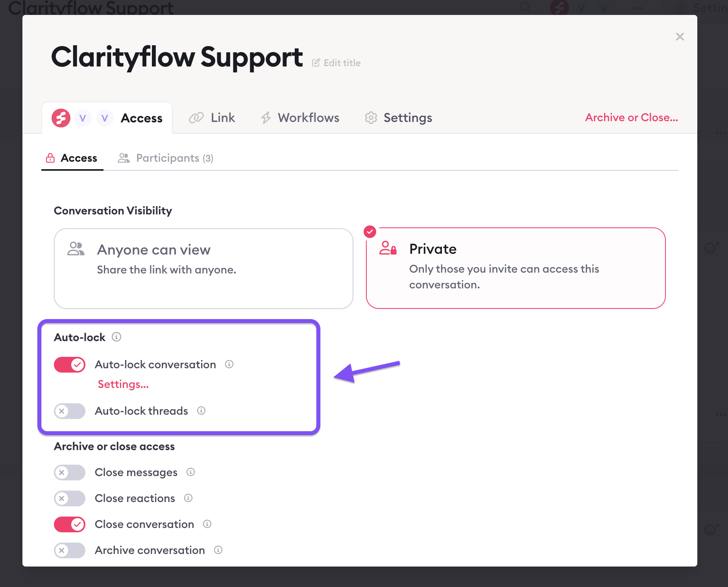Click the info icon beside Auto-lock heading
Screen dimensions: 728x587
pos(116,337)
